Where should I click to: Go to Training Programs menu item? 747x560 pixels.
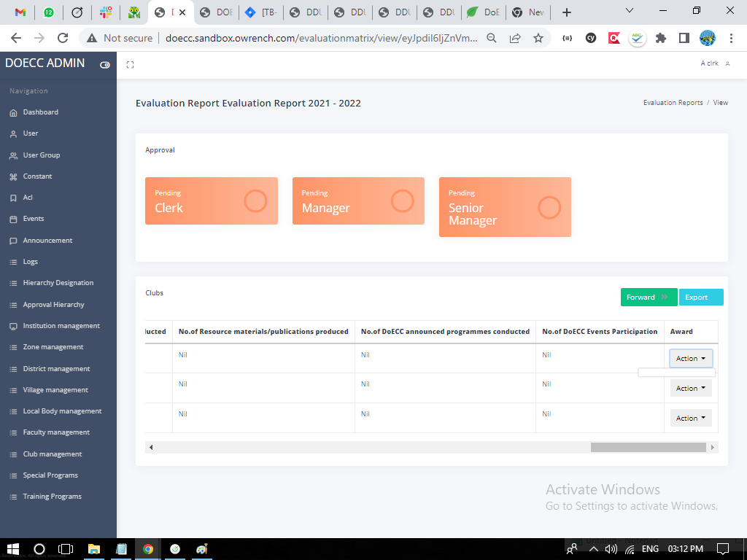click(52, 497)
